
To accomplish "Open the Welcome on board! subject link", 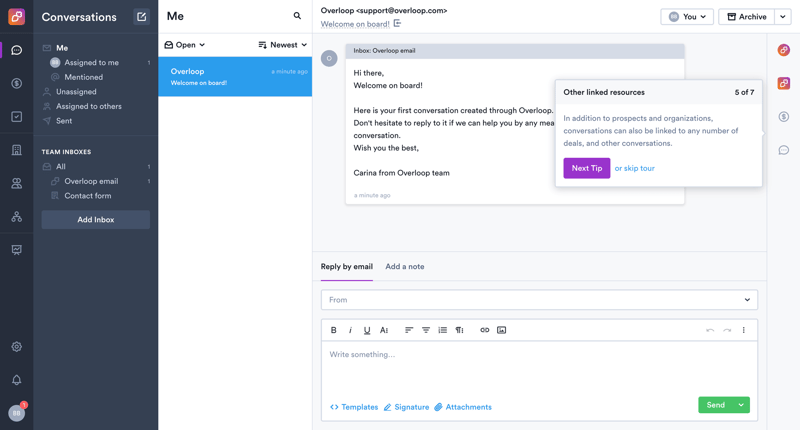I will click(x=355, y=24).
